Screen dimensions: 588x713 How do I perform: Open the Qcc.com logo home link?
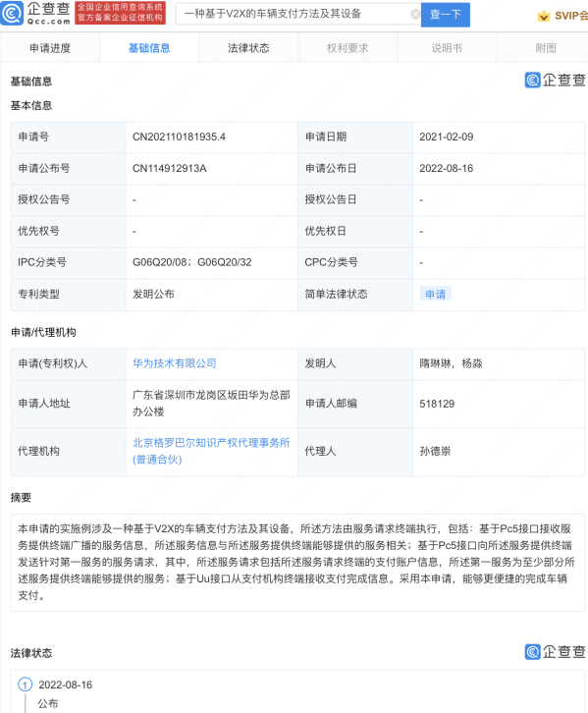tap(36, 13)
